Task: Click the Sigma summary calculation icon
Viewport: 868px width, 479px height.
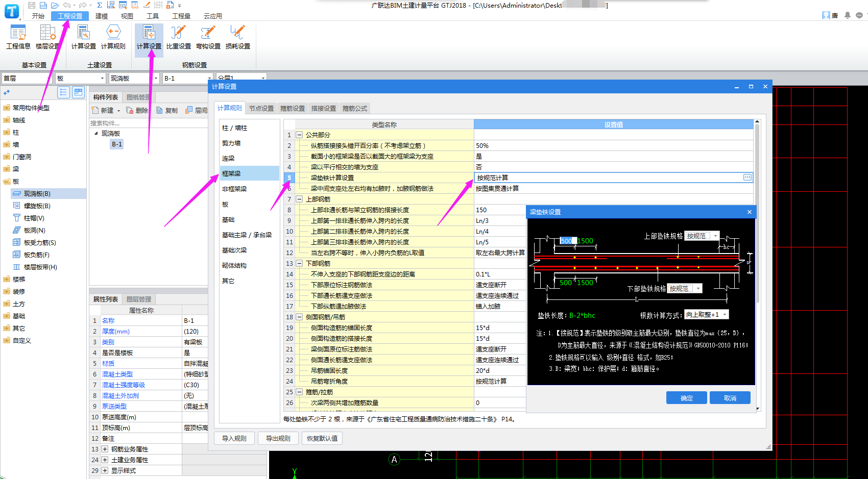Action: click(x=100, y=5)
